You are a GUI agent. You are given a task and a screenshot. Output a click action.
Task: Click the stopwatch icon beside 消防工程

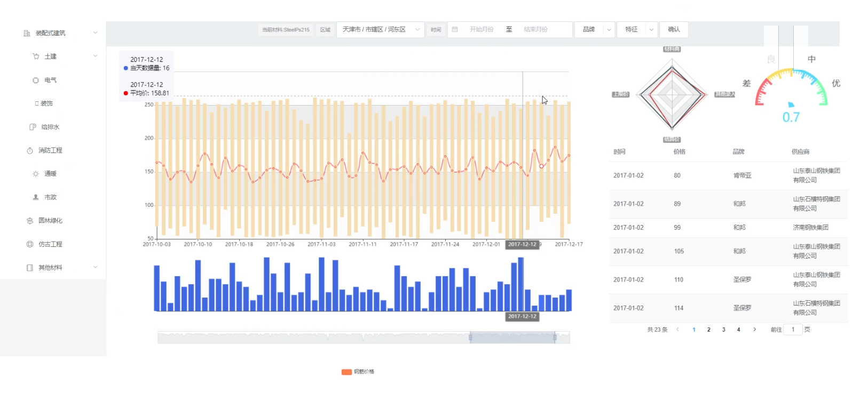[x=30, y=150]
